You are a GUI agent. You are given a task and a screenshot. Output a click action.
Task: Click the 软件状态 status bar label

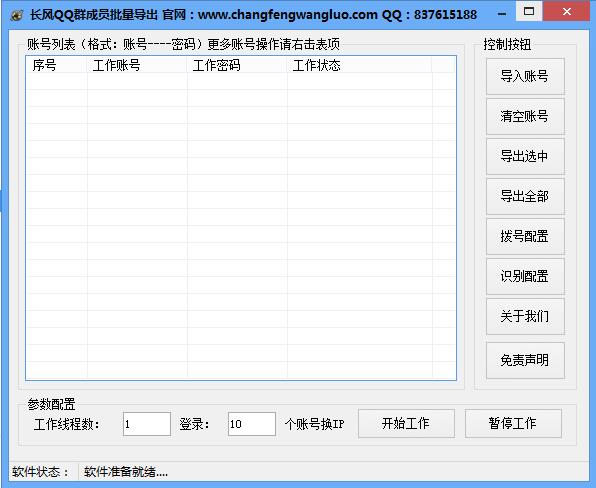40,472
